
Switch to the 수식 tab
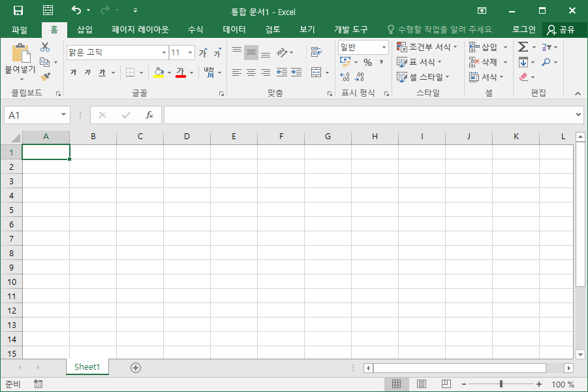tap(195, 29)
